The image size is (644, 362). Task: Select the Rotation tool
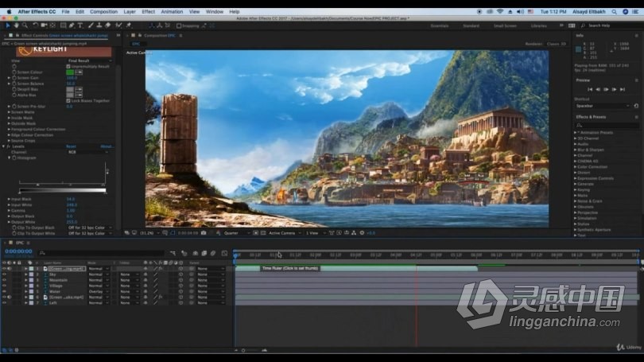point(36,25)
